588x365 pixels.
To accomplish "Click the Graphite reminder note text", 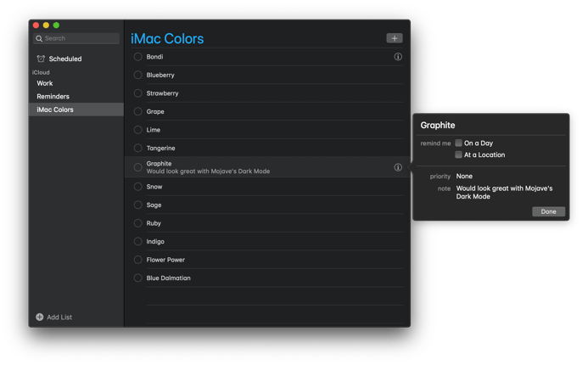I will 208,171.
